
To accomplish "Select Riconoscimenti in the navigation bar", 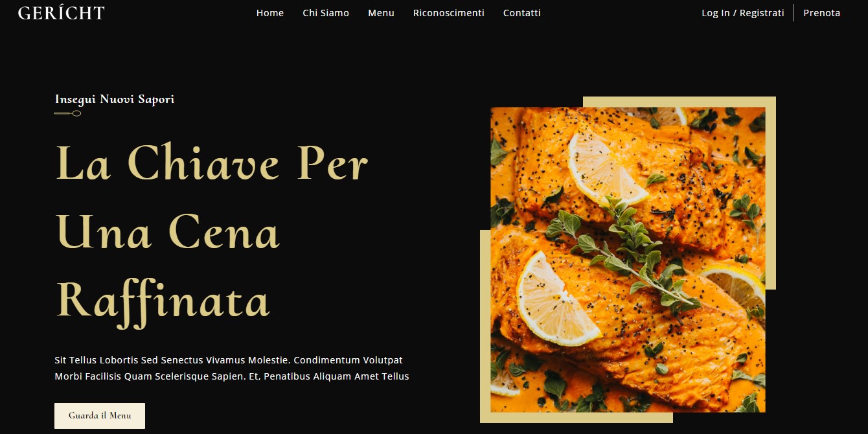I will (449, 13).
